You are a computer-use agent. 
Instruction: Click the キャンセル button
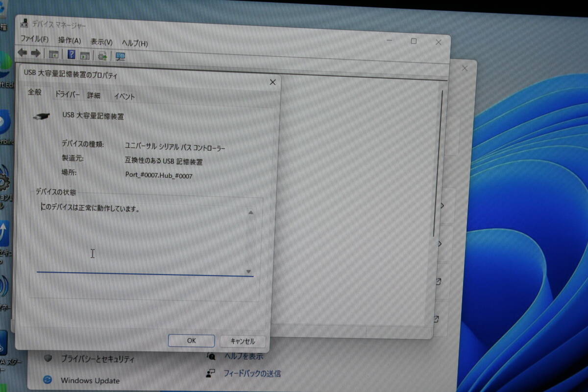click(243, 341)
